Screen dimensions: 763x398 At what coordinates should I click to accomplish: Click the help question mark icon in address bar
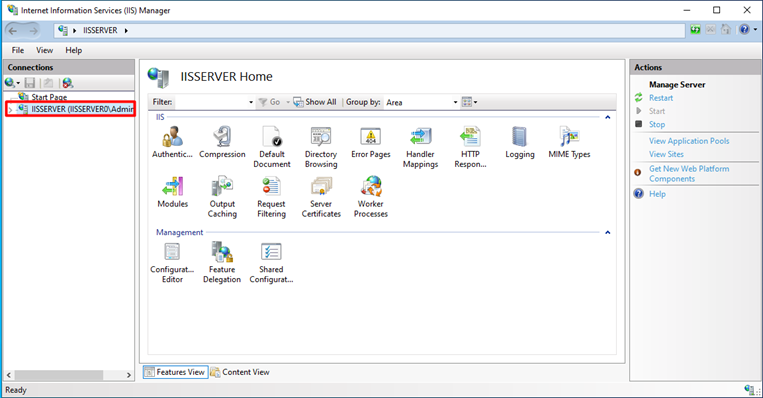744,30
